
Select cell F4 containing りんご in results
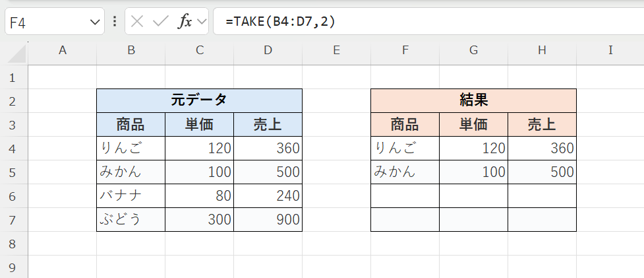pyautogui.click(x=405, y=149)
